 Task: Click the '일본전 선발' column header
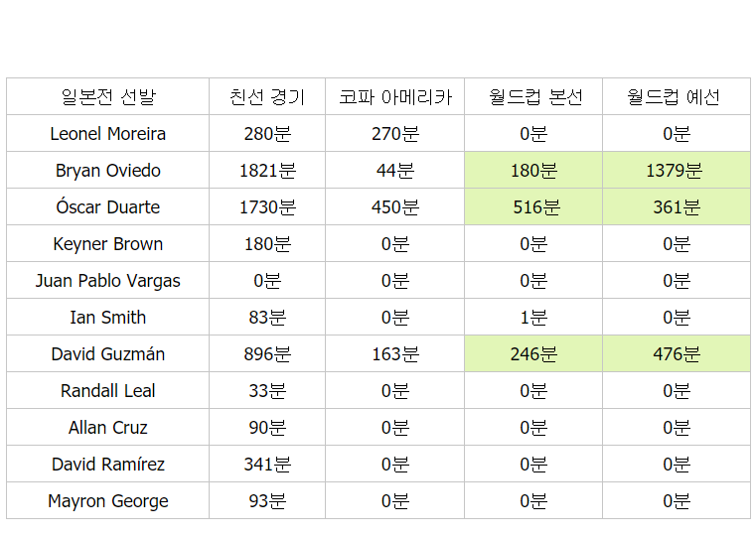[x=108, y=97]
